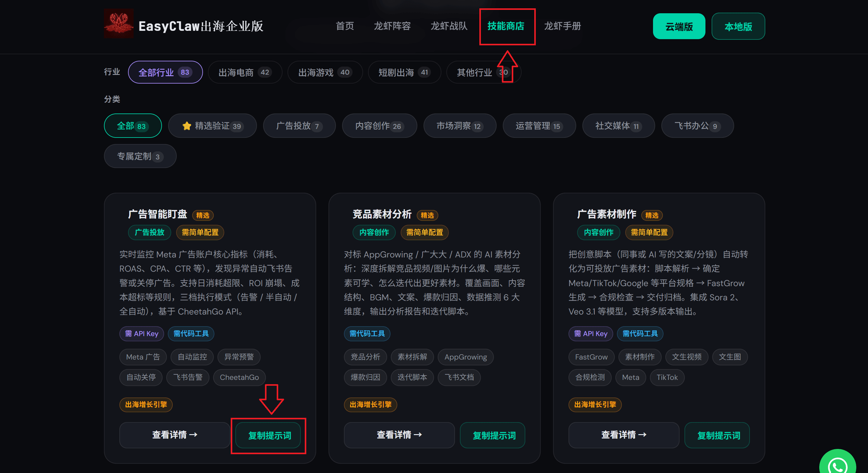Filter by 市场洞察 category
868x473 pixels.
click(460, 126)
